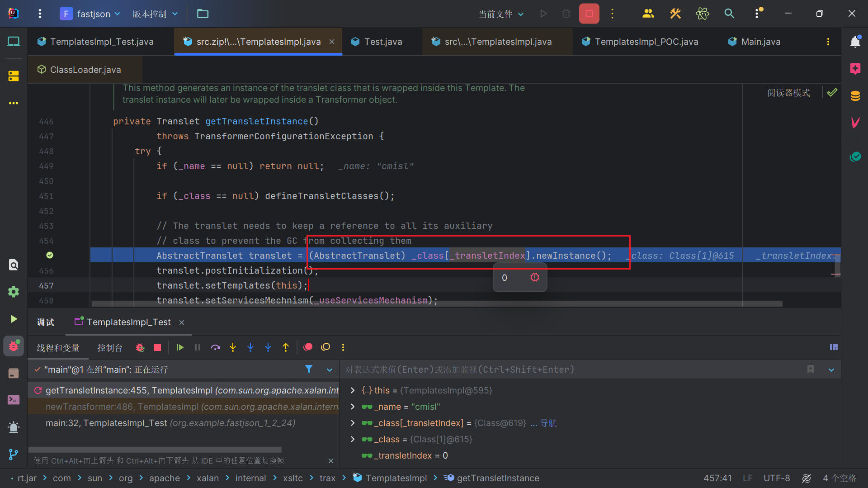Screen dimensions: 868x488
Task: Click the Run current file button
Action: (x=544, y=14)
